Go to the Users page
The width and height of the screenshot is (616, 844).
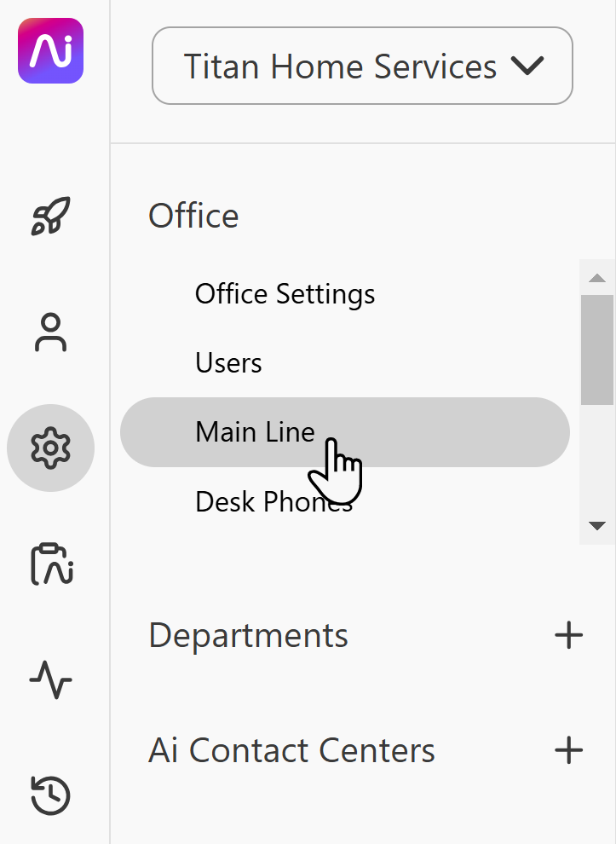(x=228, y=362)
